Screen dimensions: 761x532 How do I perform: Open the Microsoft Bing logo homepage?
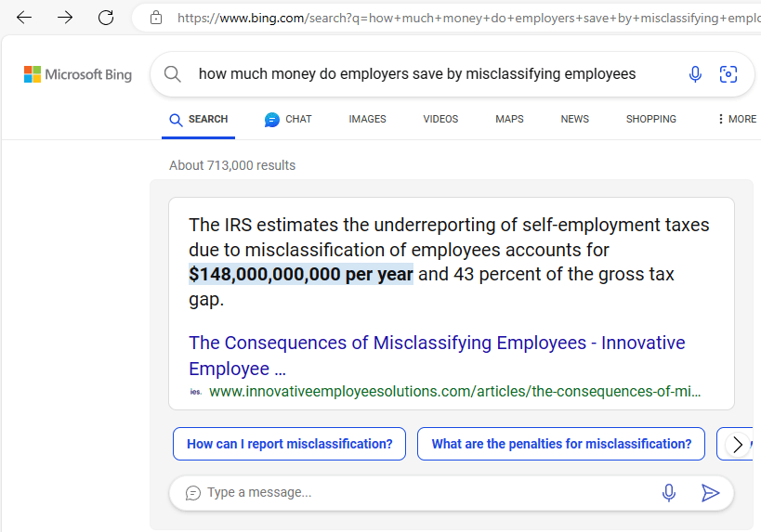coord(78,74)
